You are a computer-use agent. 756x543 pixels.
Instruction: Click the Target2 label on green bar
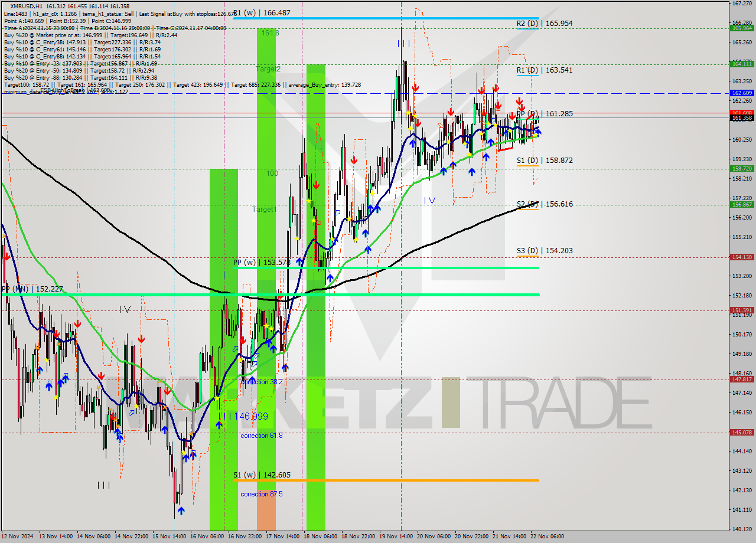click(x=268, y=69)
